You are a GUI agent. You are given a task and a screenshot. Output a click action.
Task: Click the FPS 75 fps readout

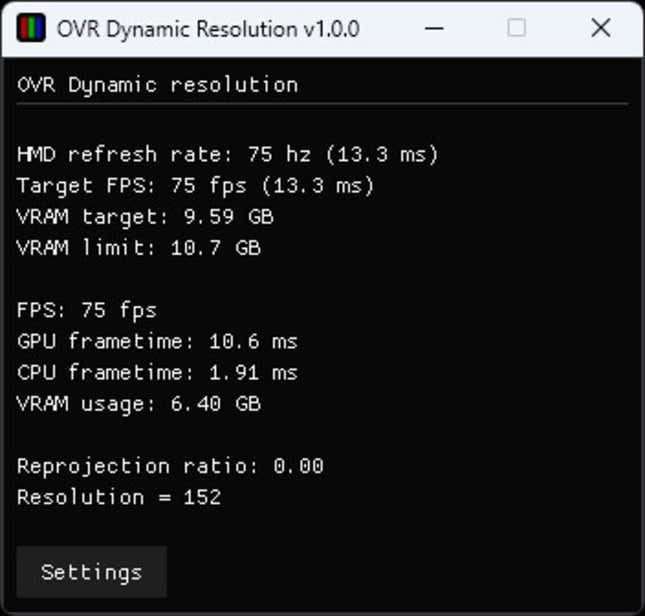tap(87, 310)
